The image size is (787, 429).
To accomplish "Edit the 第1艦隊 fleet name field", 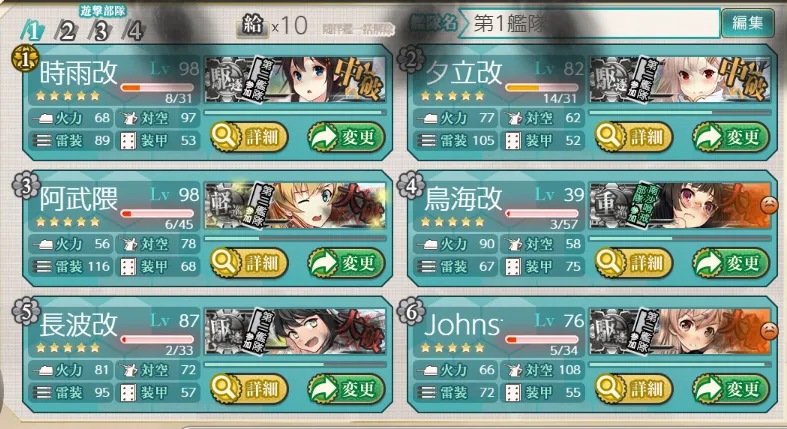I will tap(590, 23).
